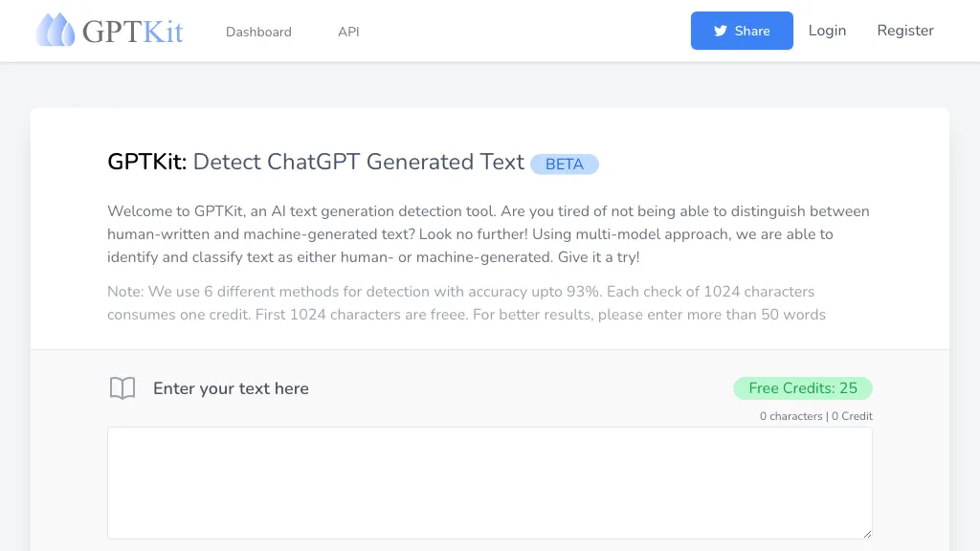Select the Twitter bird icon on Share button
The width and height of the screenshot is (980, 551).
point(720,30)
